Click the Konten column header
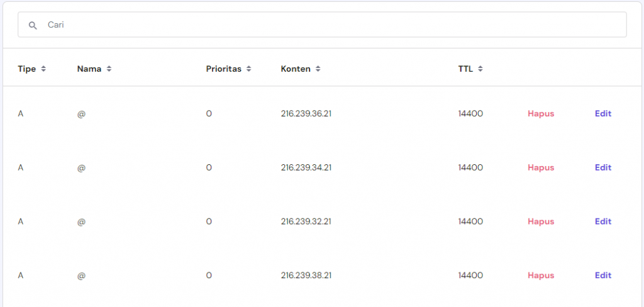The image size is (644, 307). tap(296, 69)
